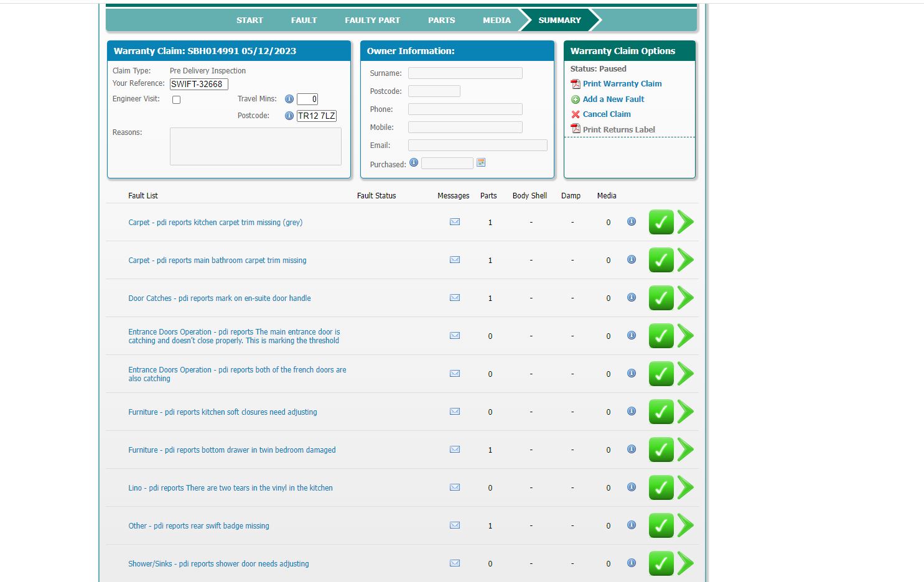Toggle the Engineer Visit checkbox

177,99
